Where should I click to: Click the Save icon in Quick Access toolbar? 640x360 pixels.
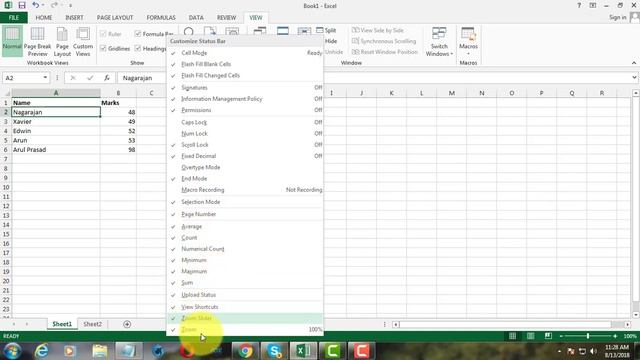click(x=22, y=5)
